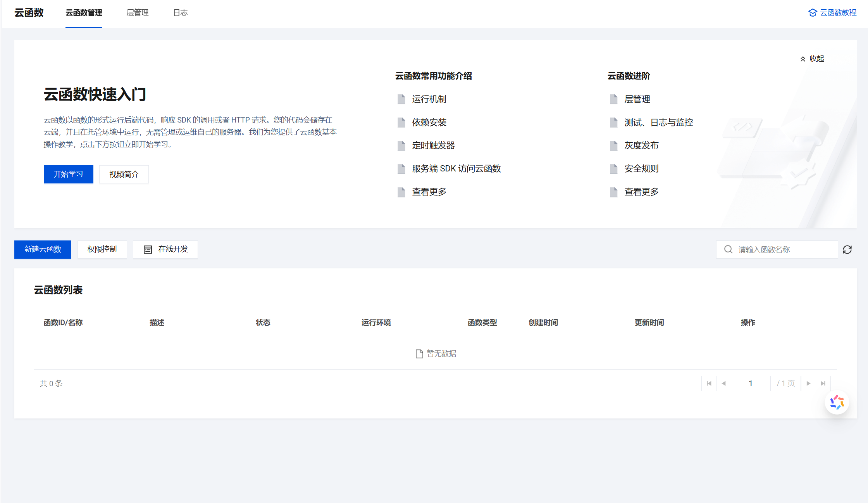Click the search magnifier icon
Viewport: 868px width, 503px height.
point(728,249)
